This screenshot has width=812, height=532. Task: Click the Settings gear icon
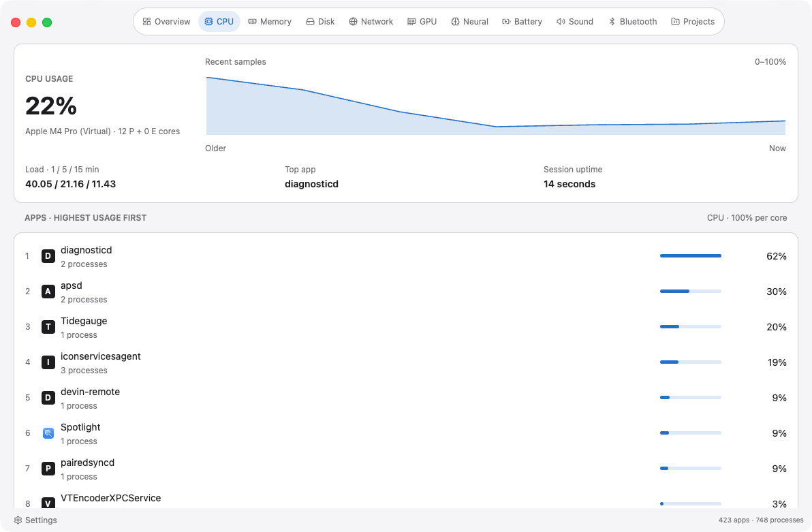[18, 520]
